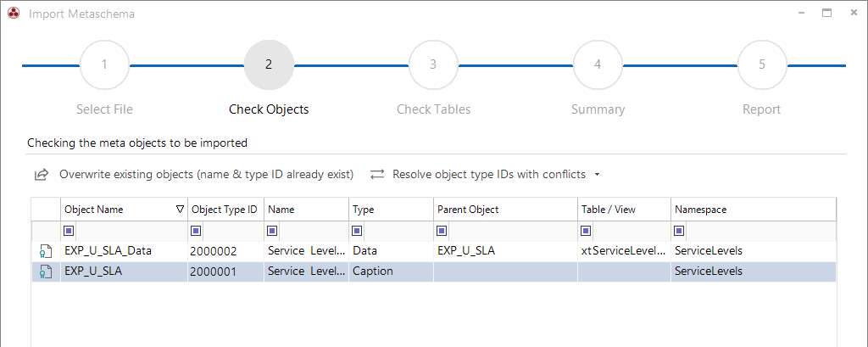Click the Select File step label
Screen dimensions: 868x347
[x=104, y=109]
